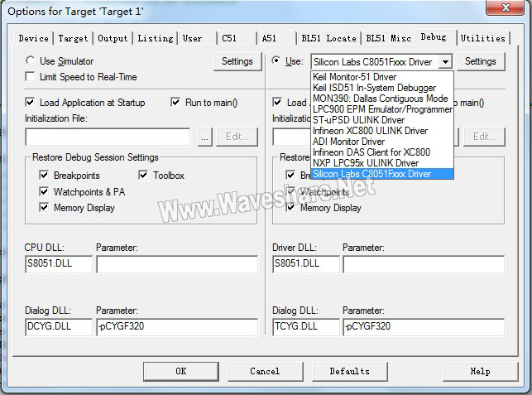Edit the DCYG.DLL Dialog DLL field

(59, 327)
